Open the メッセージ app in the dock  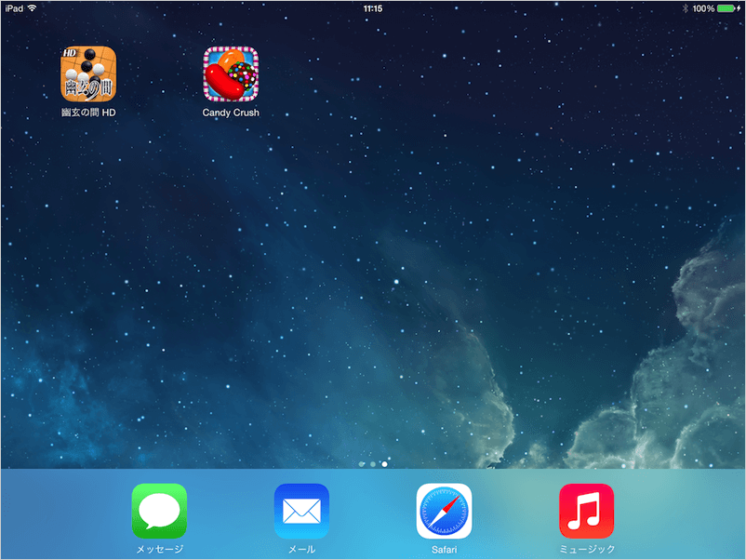coord(159,511)
